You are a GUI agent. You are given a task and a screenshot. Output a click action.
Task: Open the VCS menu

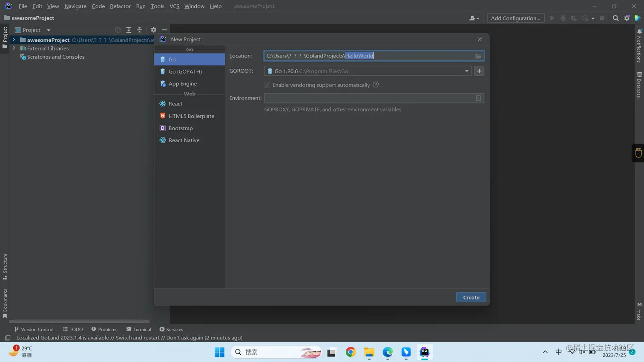click(174, 6)
